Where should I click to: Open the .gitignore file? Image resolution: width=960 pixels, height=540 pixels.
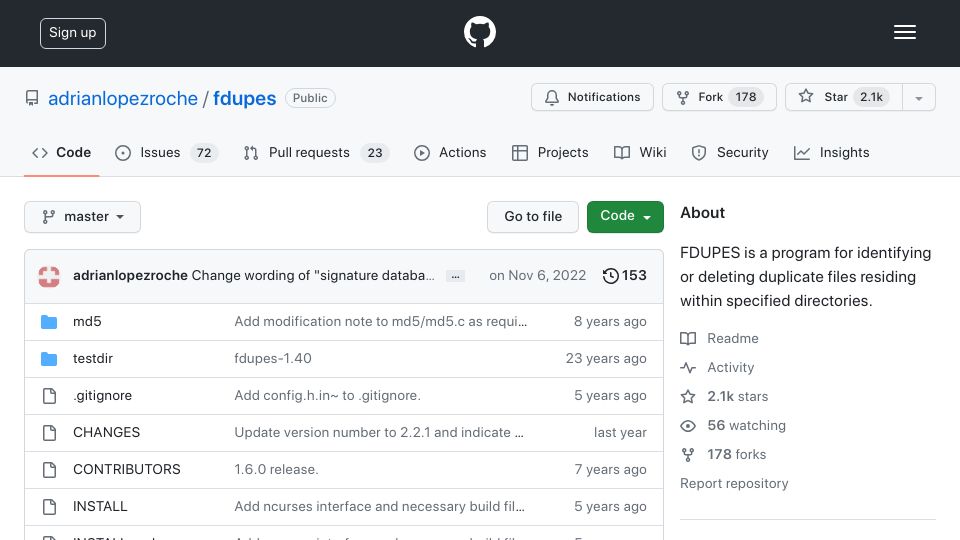[x=102, y=396]
